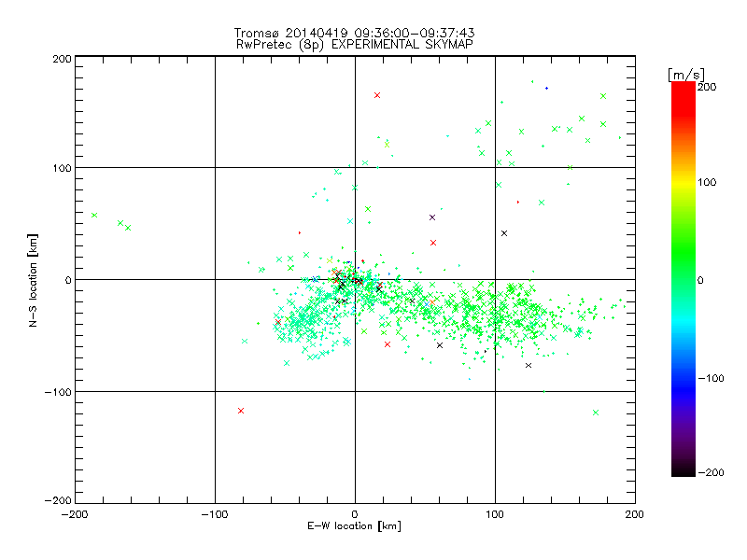Click the colorbar label '-200' at bottom
747x560 pixels.
[x=711, y=472]
